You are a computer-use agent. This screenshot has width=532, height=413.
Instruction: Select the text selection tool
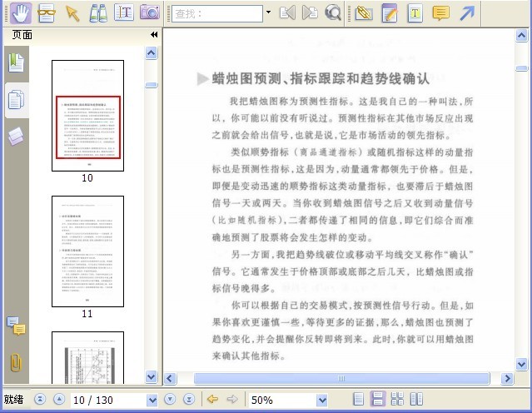pyautogui.click(x=124, y=13)
